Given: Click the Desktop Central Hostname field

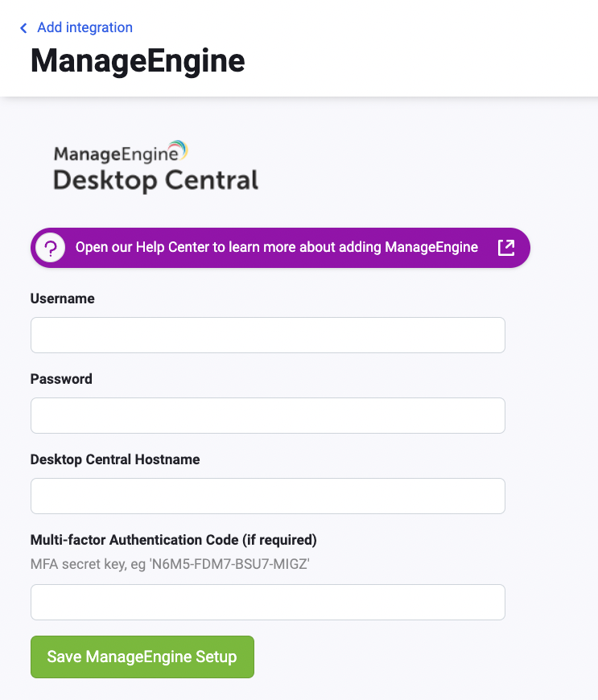Looking at the screenshot, I should [x=267, y=496].
